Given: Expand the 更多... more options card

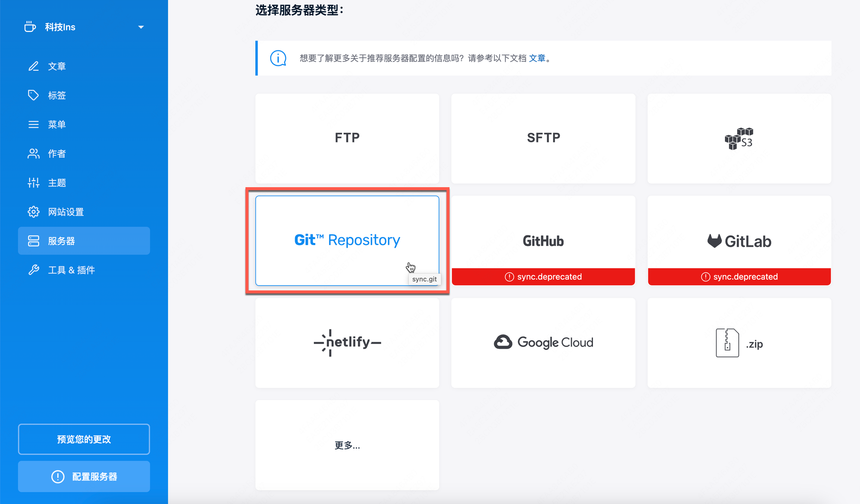Looking at the screenshot, I should pyautogui.click(x=347, y=445).
